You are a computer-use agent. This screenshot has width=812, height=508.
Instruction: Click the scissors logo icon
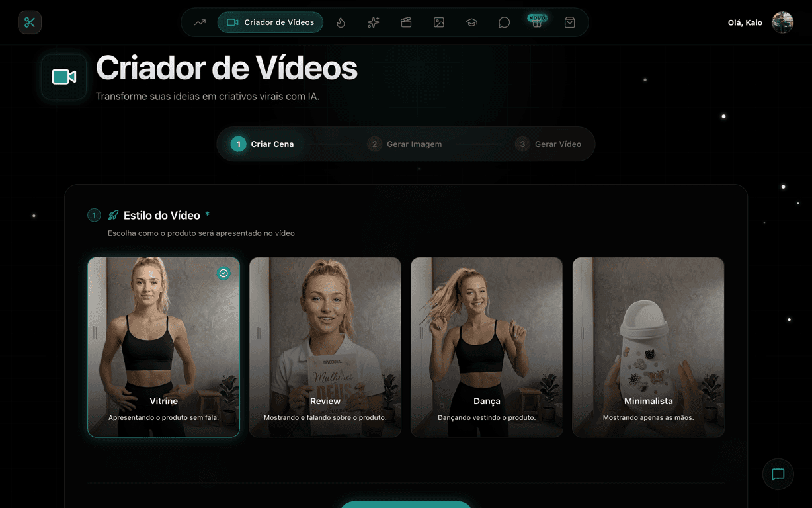[30, 22]
